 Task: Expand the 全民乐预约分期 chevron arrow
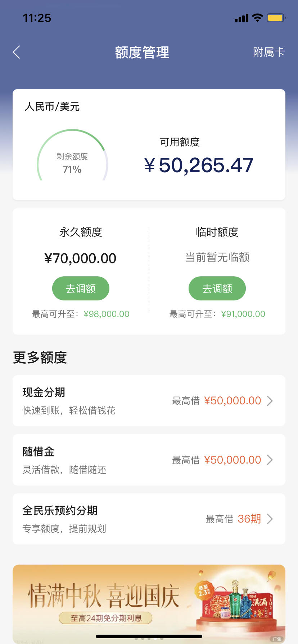click(270, 519)
